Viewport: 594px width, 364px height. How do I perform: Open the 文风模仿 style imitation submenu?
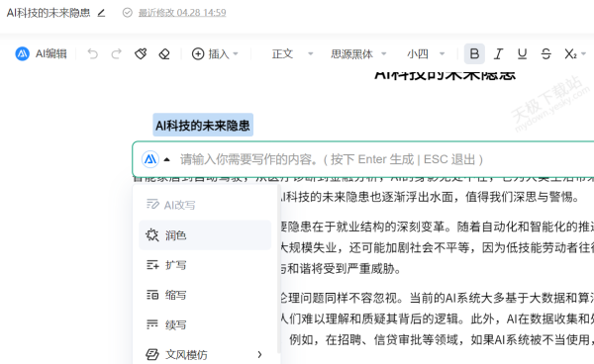tap(205, 354)
